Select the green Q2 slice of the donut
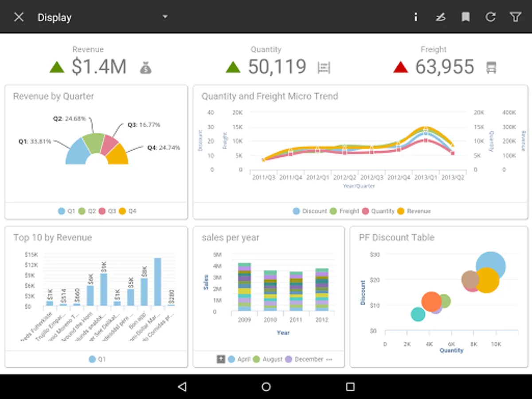 click(x=94, y=142)
